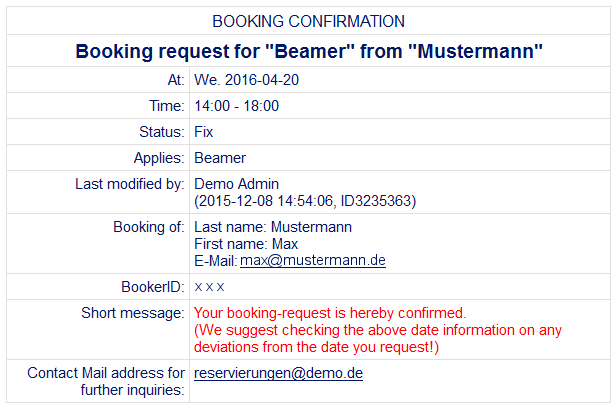Click the Status value Fix
This screenshot has width=616, height=408.
pyautogui.click(x=204, y=132)
